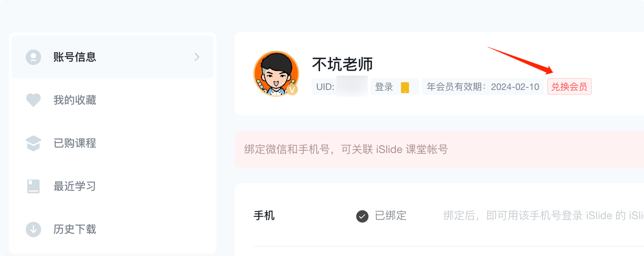Click the book icon for 最近学习

click(x=33, y=186)
